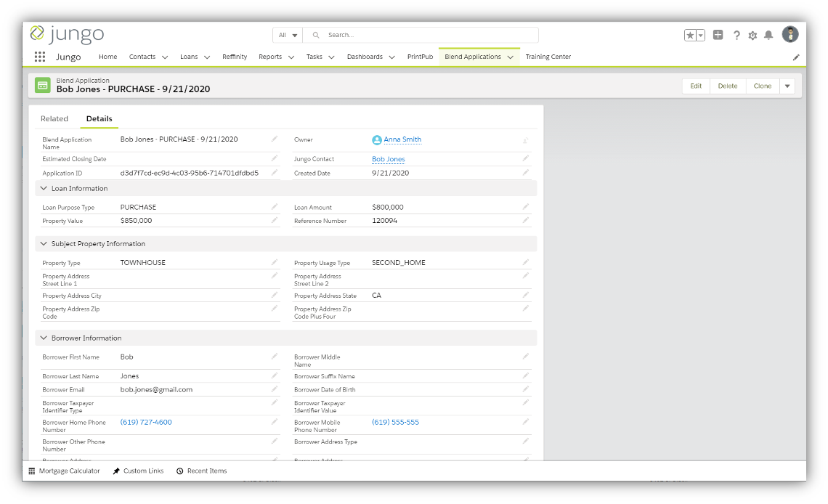Click inside the Search field

[x=421, y=34]
